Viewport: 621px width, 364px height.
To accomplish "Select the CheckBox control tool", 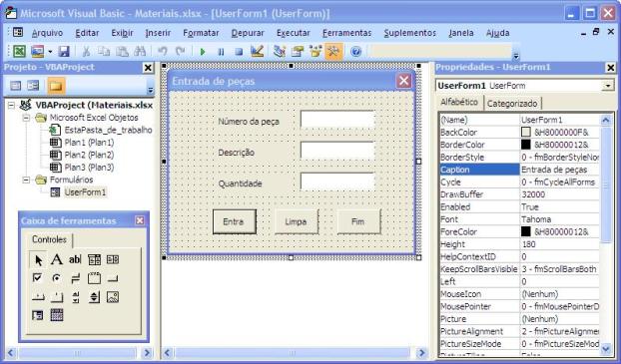I will (38, 278).
